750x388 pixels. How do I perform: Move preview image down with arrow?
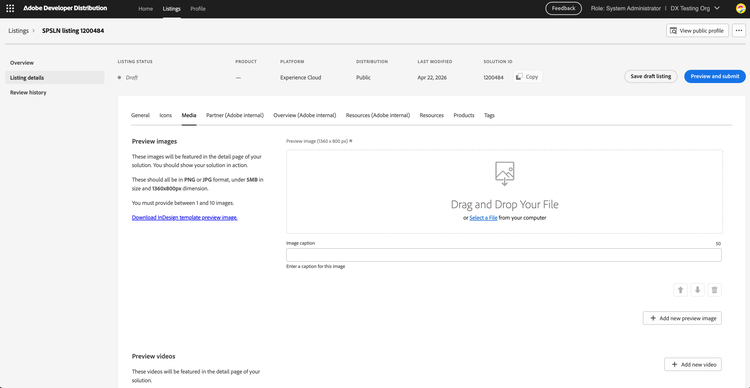pos(697,290)
